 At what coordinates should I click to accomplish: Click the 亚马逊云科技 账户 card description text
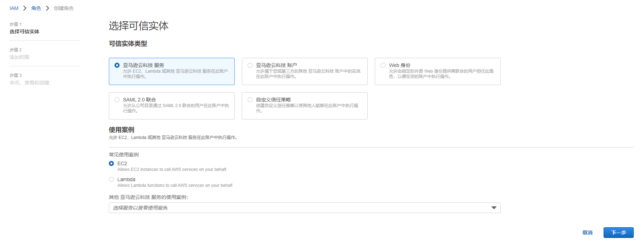(308, 74)
